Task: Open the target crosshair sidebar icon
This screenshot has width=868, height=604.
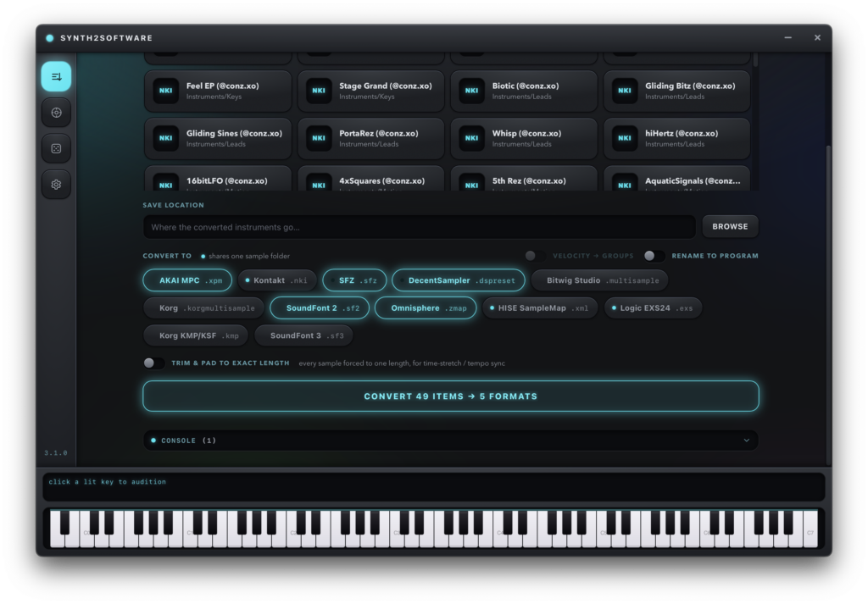Action: (x=56, y=113)
